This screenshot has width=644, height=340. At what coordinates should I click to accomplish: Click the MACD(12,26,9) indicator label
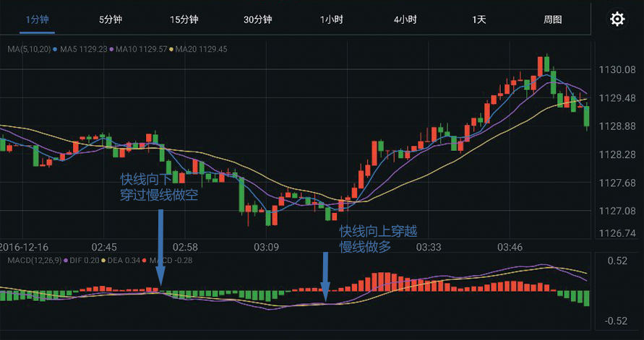(31, 260)
